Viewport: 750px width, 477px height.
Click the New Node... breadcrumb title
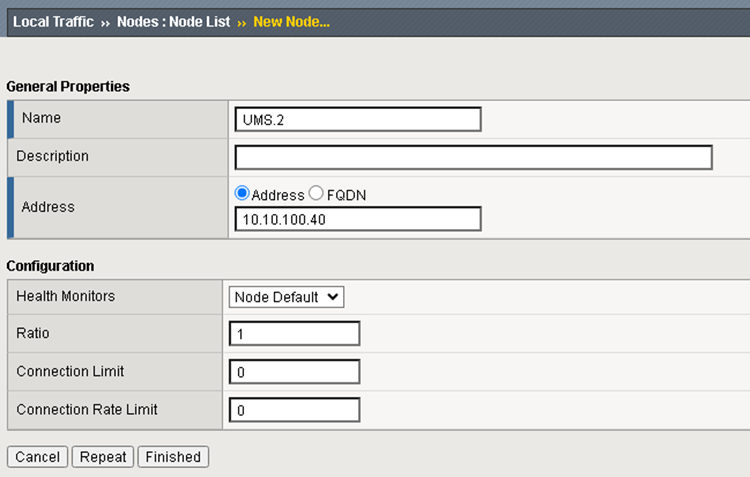(291, 21)
